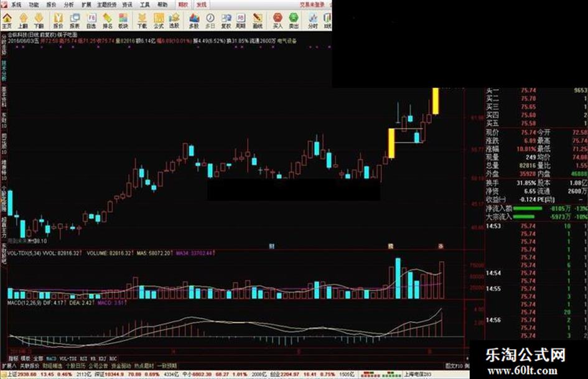The image size is (588, 379).
Task: Select the 指标 tab at chart bottom
Action: pyautogui.click(x=14, y=358)
